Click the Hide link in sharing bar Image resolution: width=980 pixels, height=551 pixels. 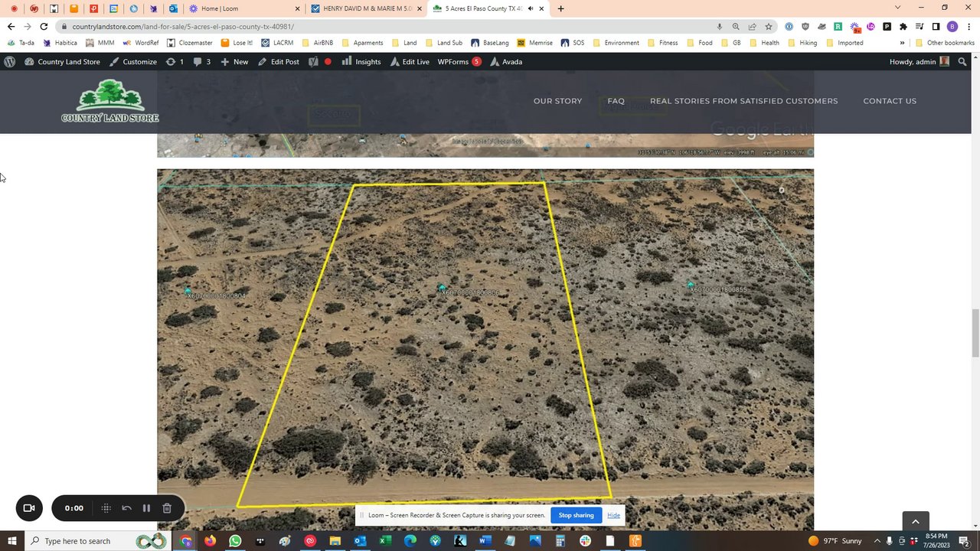click(613, 515)
